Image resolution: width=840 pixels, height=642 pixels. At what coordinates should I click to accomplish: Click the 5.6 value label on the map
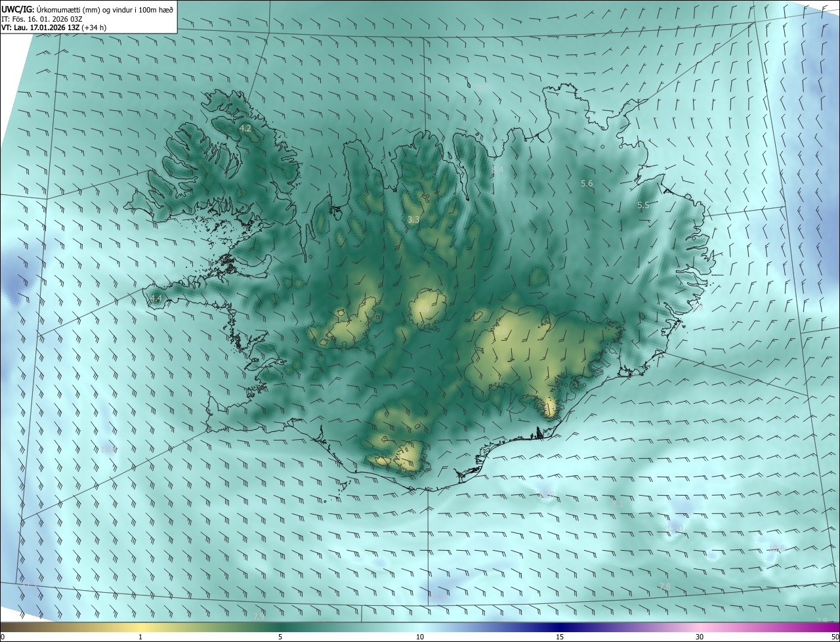587,184
